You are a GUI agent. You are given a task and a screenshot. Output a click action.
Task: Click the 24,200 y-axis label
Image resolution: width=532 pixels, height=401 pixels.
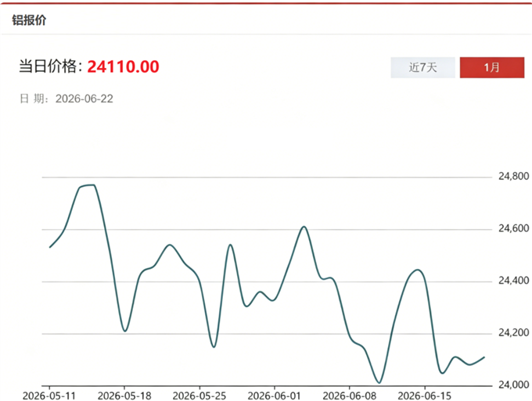click(x=514, y=333)
